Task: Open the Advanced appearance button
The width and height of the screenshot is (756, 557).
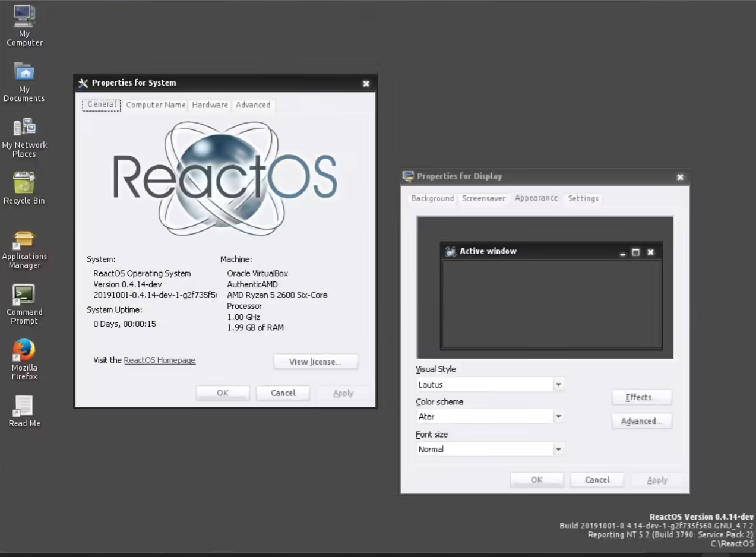Action: [x=641, y=421]
